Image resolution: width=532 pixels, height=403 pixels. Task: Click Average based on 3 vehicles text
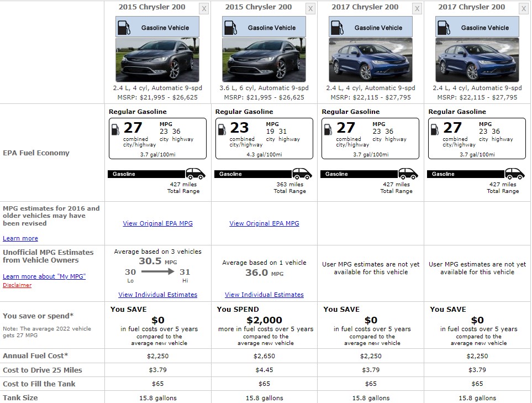coord(158,252)
